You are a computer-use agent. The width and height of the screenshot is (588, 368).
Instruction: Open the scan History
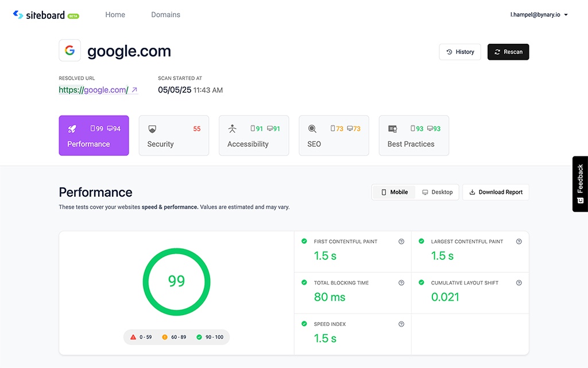click(x=460, y=52)
